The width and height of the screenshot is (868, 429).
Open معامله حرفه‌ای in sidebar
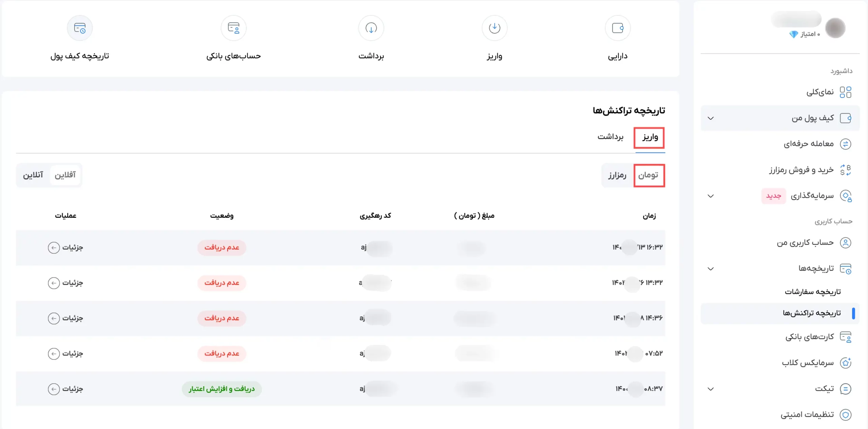coord(808,144)
